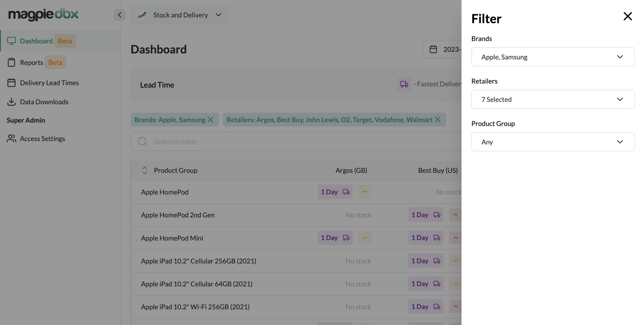Screen dimensions: 644x325
Task: Open the Retailers dropdown showing 7 Selected
Action: coord(553,99)
